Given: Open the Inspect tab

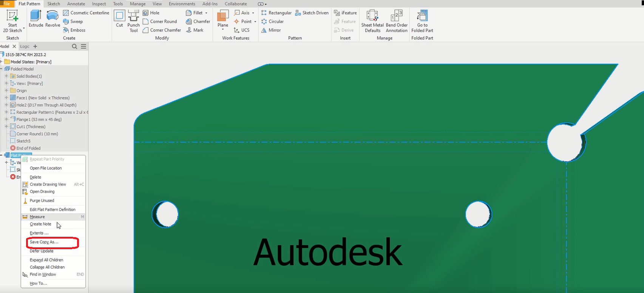Looking at the screenshot, I should point(99,4).
